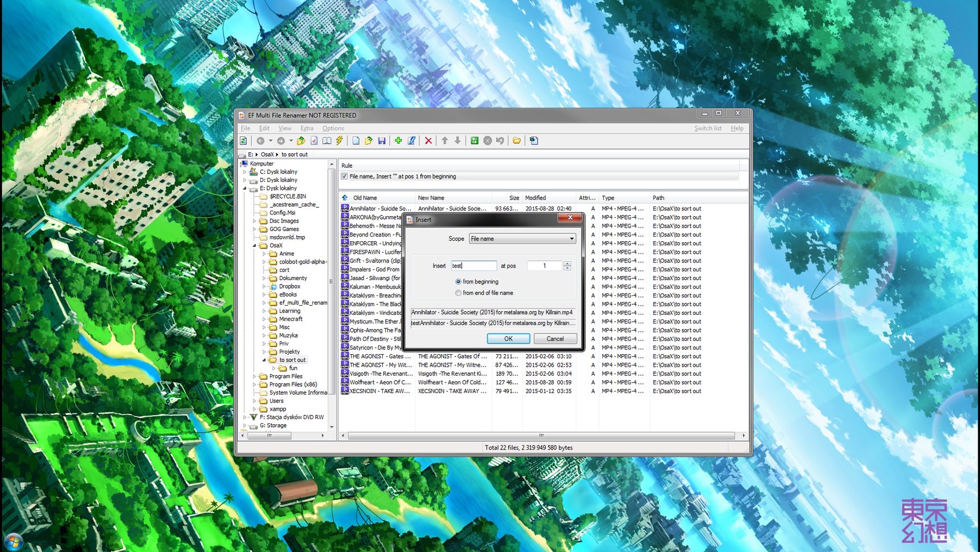Screen dimensions: 980x552
Task: Click the Insert text field containing 'test'
Action: [474, 266]
